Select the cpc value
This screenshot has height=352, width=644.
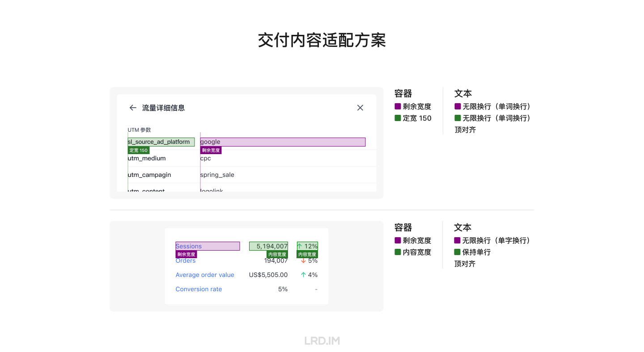206,158
